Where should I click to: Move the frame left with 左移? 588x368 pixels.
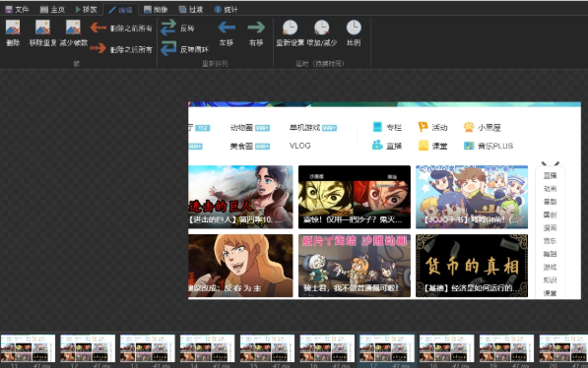pyautogui.click(x=227, y=33)
